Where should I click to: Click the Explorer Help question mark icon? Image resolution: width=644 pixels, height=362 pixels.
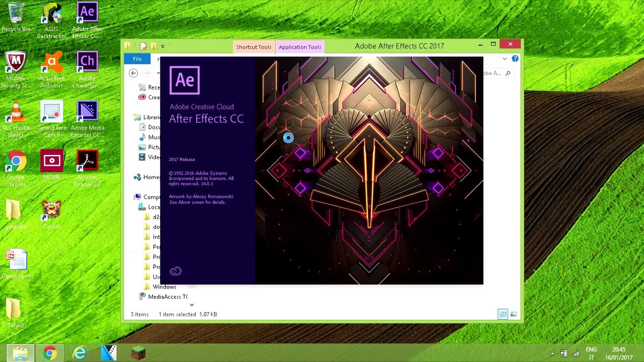point(515,59)
